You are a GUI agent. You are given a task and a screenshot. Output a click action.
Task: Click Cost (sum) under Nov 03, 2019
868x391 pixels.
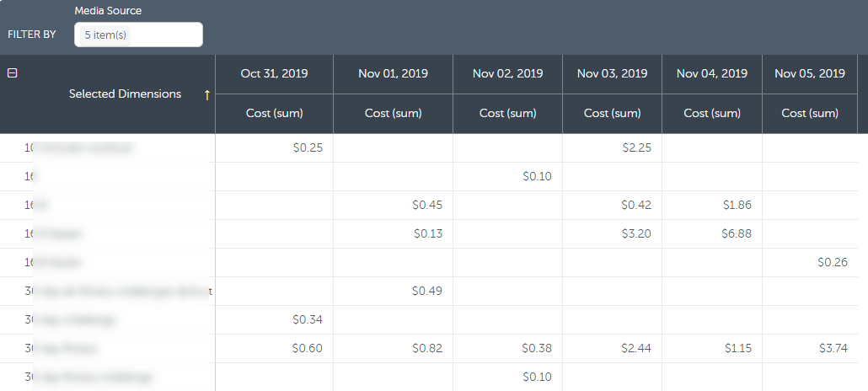pyautogui.click(x=612, y=113)
